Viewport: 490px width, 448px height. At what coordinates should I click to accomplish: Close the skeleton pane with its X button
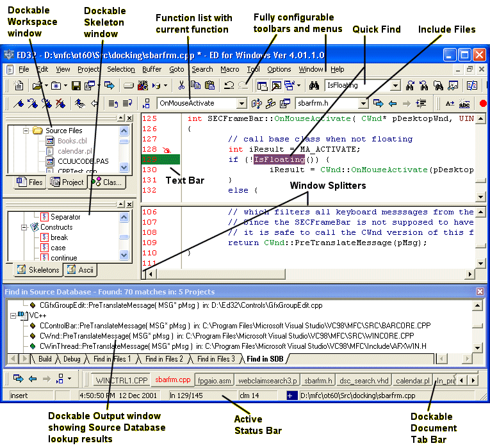[x=129, y=204]
